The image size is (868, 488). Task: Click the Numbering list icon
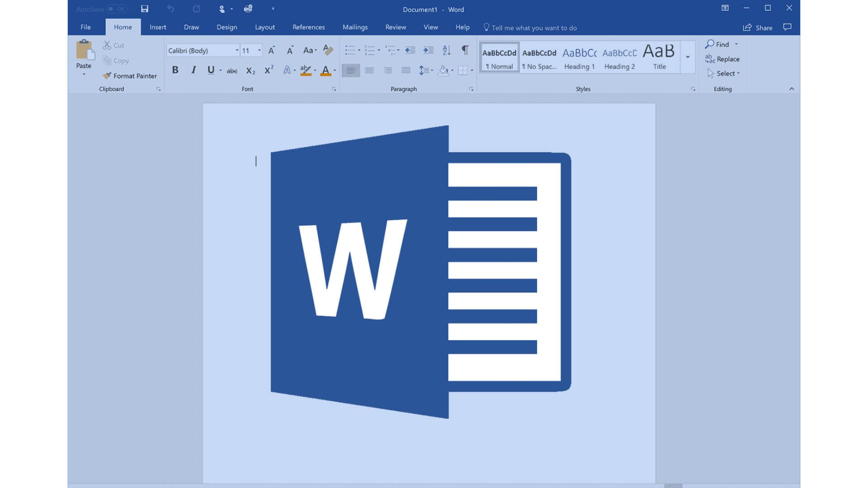370,50
